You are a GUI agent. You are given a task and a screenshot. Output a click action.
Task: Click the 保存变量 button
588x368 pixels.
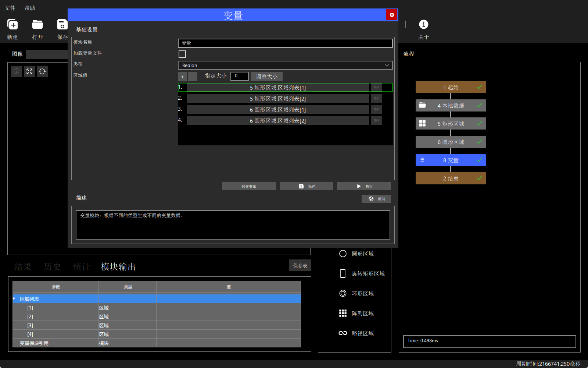coord(249,186)
